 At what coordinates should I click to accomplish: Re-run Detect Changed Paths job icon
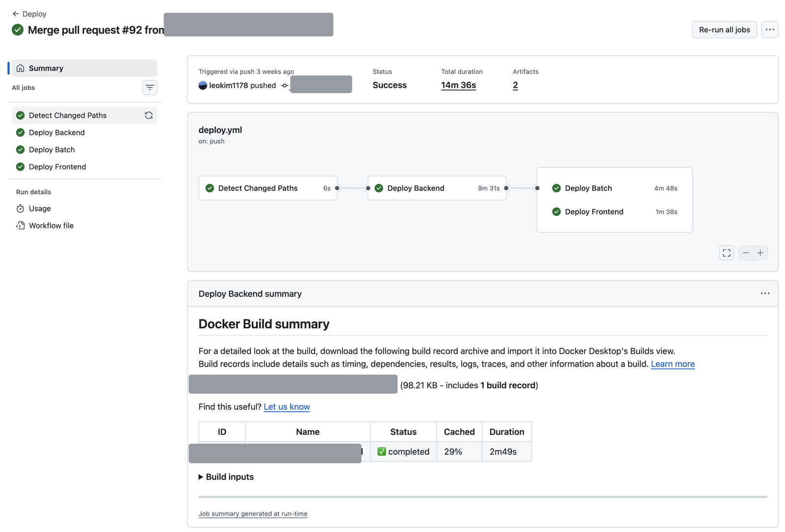coord(149,115)
